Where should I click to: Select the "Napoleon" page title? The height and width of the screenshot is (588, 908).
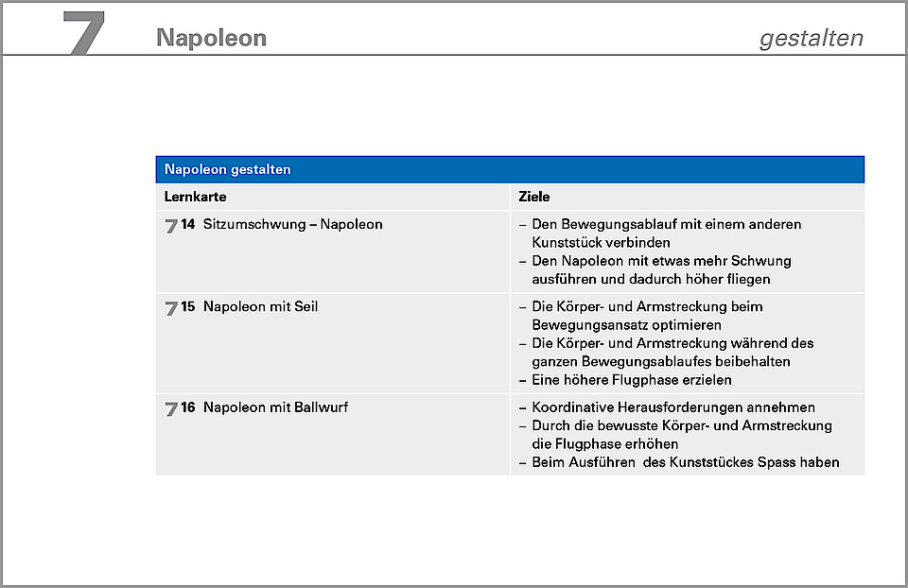[x=211, y=38]
